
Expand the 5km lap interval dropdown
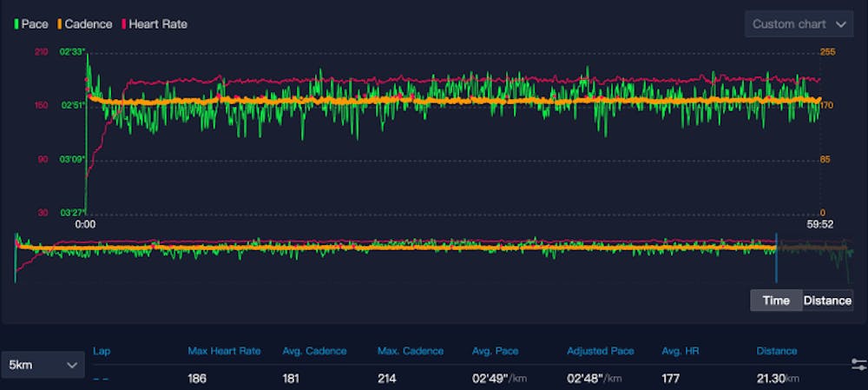click(x=43, y=365)
